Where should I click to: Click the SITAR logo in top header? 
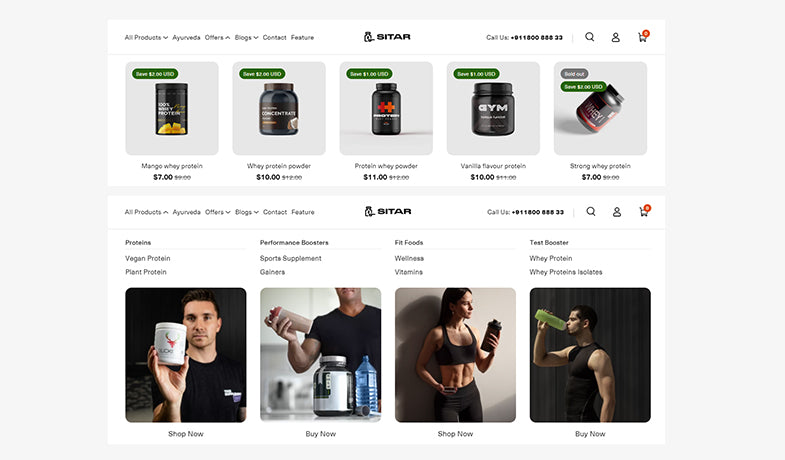tap(387, 37)
